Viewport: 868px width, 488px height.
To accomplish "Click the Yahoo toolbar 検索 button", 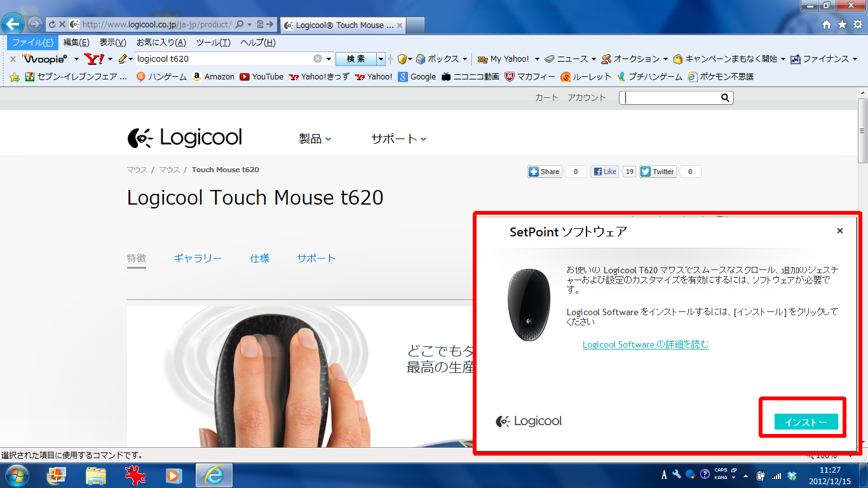I will pyautogui.click(x=356, y=59).
